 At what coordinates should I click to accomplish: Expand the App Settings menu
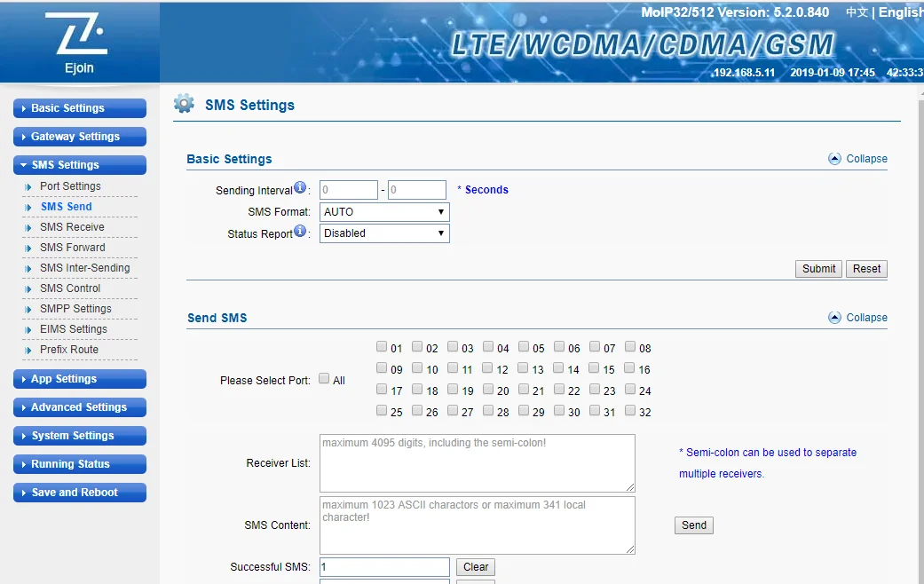[x=80, y=379]
